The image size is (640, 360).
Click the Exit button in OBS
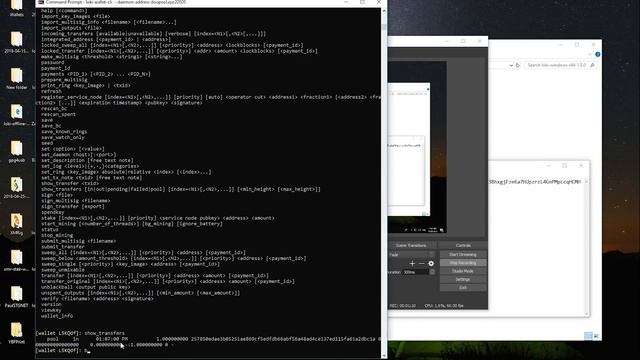463,287
